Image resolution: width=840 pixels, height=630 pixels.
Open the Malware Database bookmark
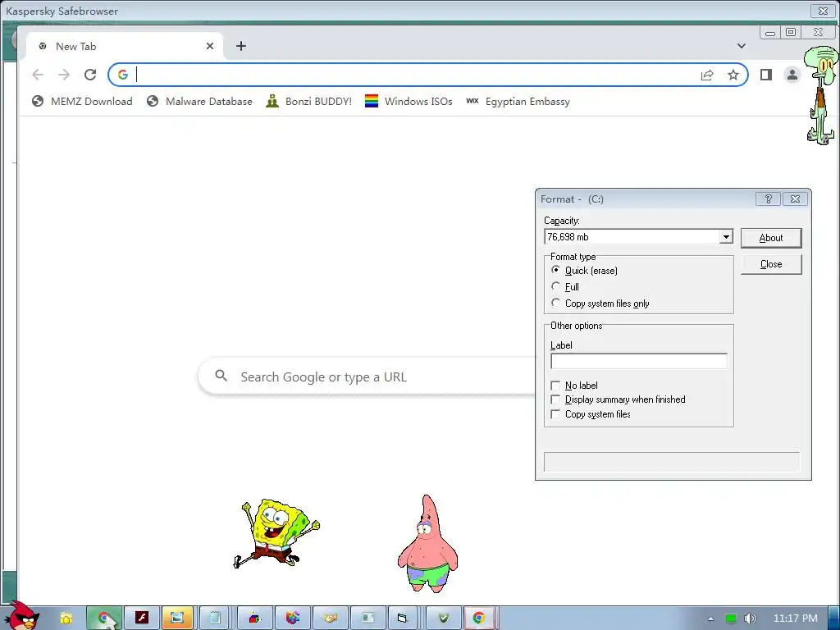coord(199,101)
